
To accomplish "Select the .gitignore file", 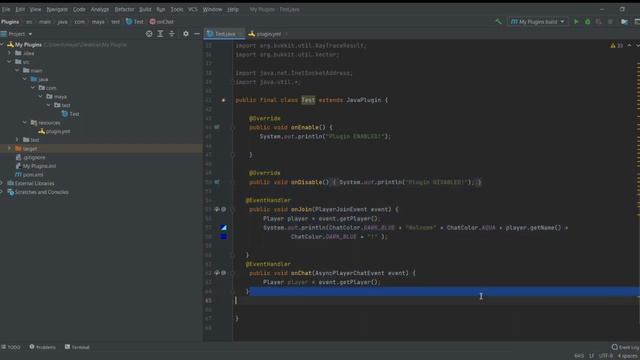I will [x=30, y=157].
